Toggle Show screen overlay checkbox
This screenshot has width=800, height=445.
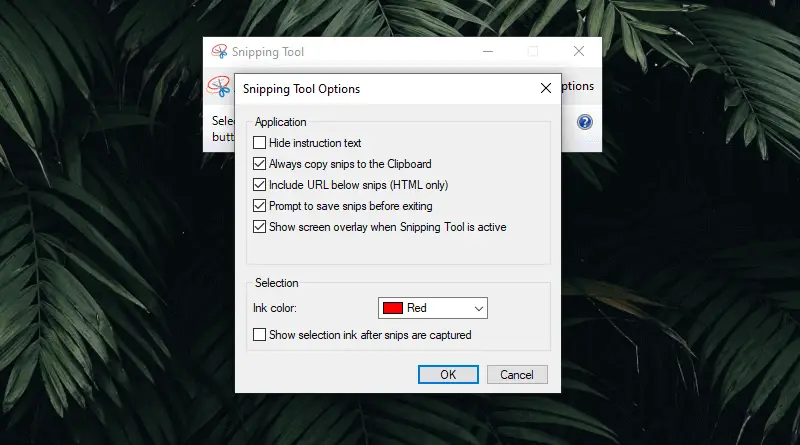(x=259, y=226)
